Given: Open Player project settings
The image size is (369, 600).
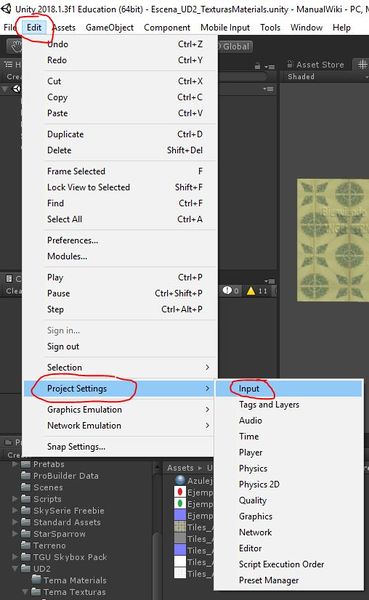Looking at the screenshot, I should [289, 453].
